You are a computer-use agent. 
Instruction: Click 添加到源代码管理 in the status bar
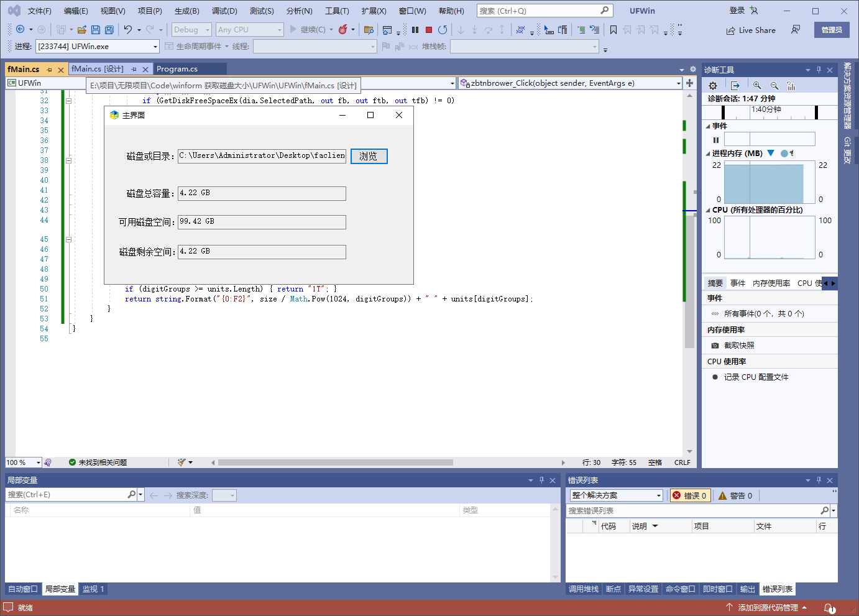767,607
